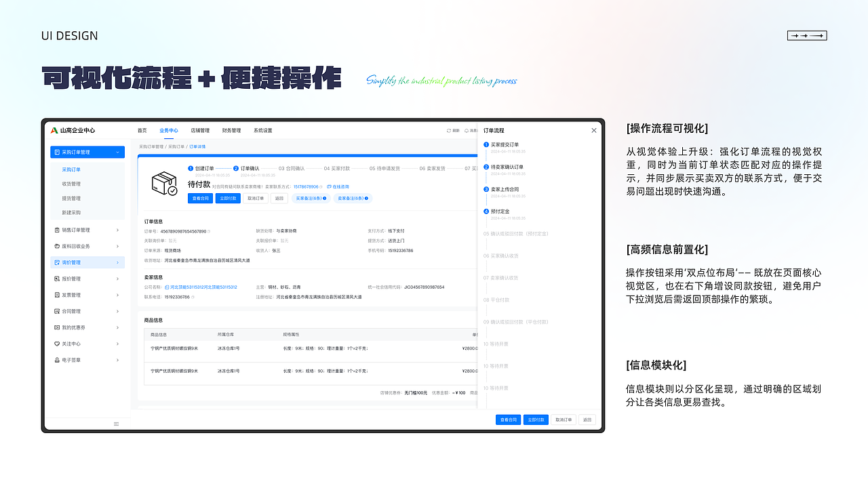Open the 河北顶能 company name link
The width and height of the screenshot is (868, 488).
[203, 287]
